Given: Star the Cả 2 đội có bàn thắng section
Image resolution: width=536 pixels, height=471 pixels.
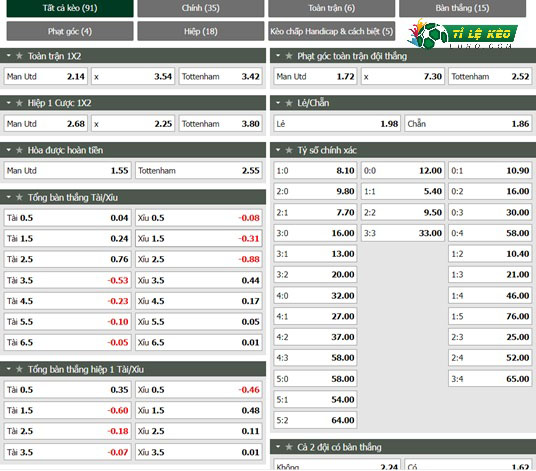Looking at the screenshot, I should click(x=289, y=447).
